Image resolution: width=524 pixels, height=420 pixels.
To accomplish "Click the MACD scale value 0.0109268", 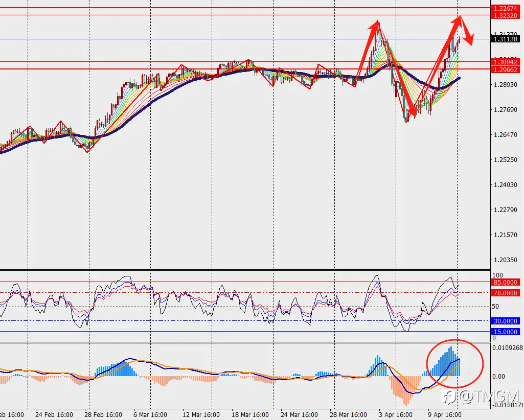I will point(508,348).
